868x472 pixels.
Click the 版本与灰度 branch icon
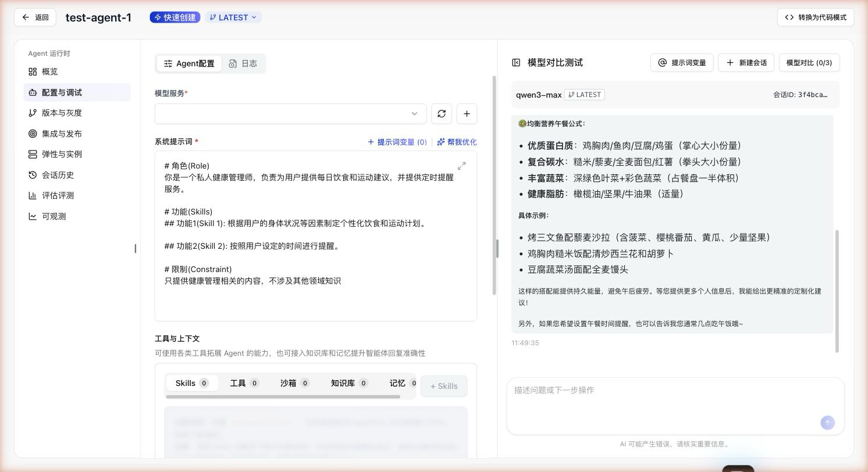(x=33, y=113)
